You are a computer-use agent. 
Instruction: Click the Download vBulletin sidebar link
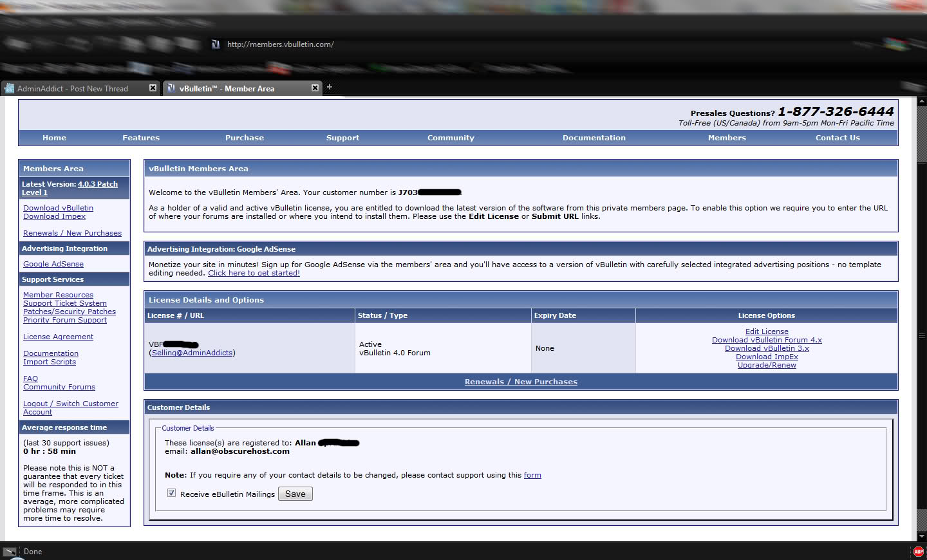tap(58, 208)
